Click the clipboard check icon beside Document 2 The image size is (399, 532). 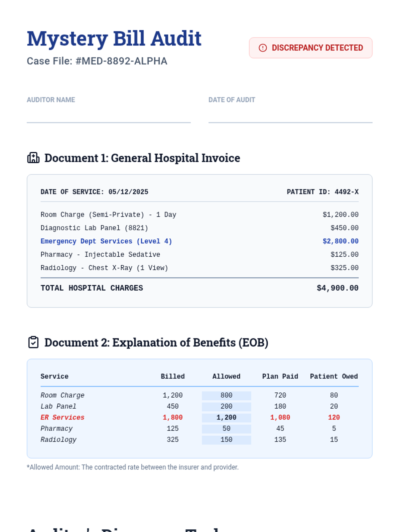(33, 342)
